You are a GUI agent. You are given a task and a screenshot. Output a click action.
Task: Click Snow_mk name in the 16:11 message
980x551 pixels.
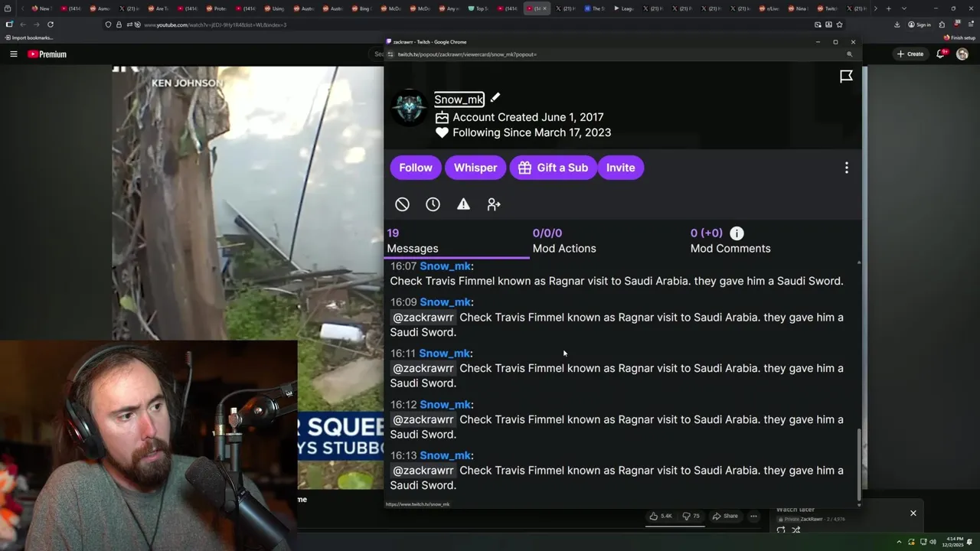[444, 354]
